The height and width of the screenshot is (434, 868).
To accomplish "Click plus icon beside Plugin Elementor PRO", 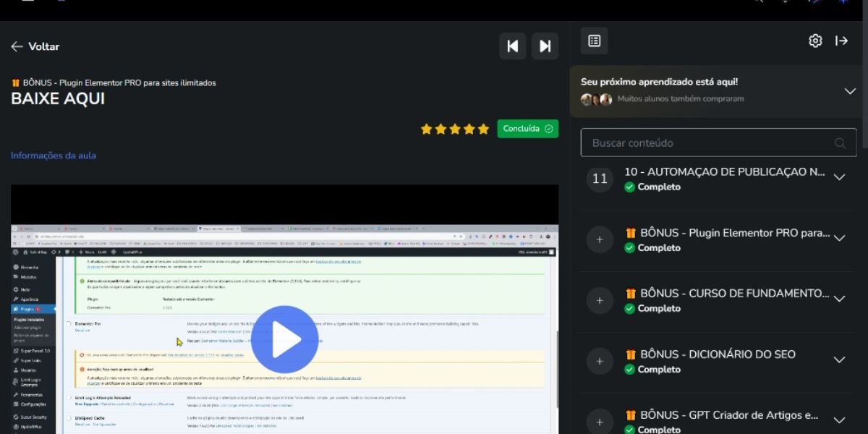I will point(600,239).
